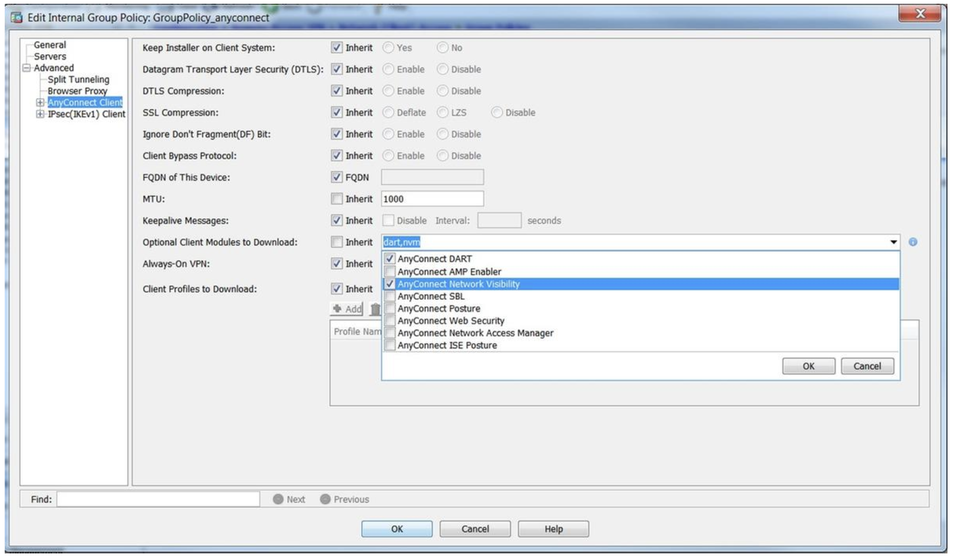
Task: Select General in the navigation tree
Action: 50,44
